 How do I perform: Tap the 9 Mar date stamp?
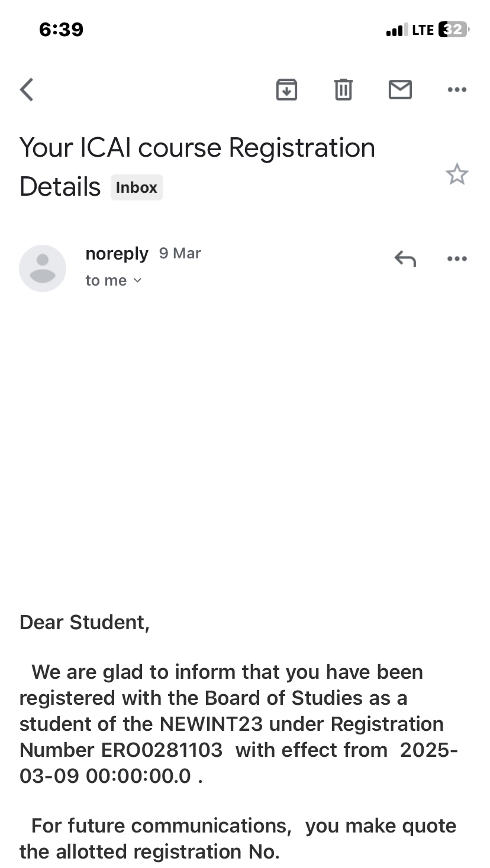tap(180, 253)
